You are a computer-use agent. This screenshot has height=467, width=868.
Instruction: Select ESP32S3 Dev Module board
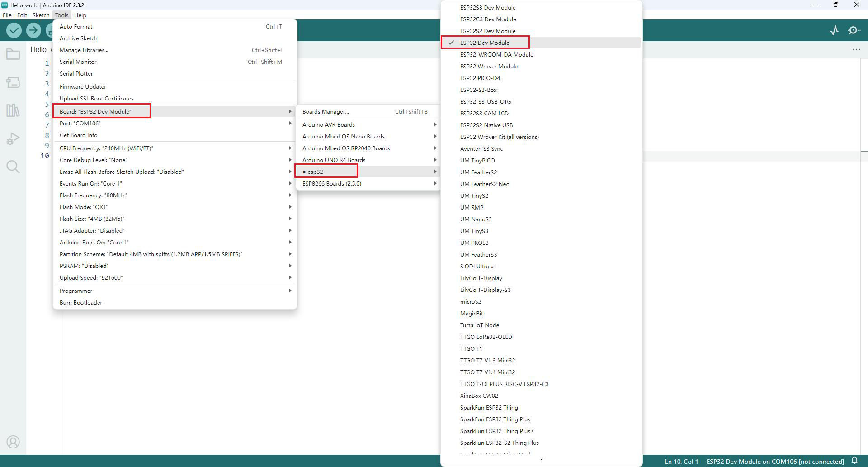point(541,7)
